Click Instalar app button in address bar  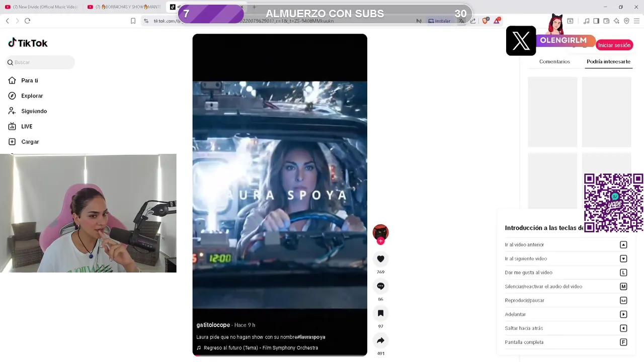440,21
